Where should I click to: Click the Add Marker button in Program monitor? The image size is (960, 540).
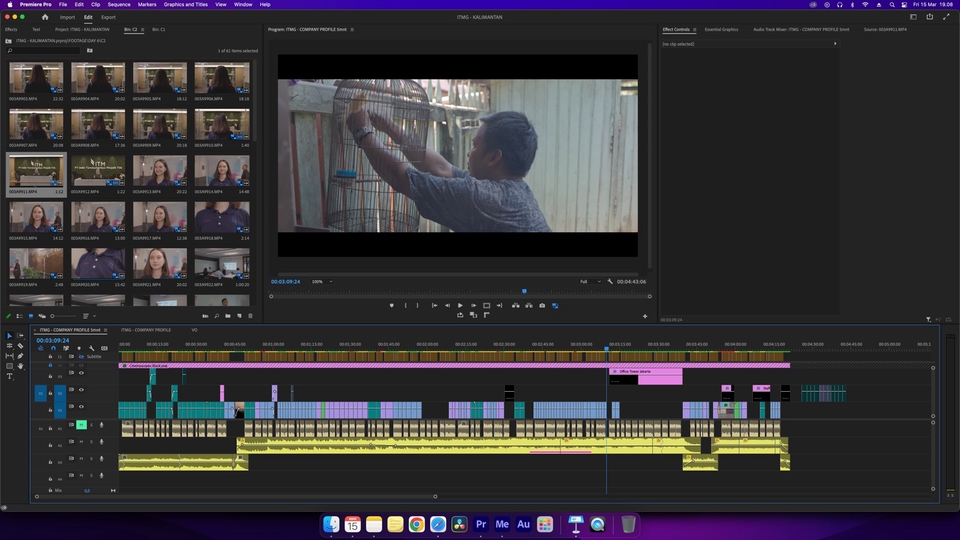391,305
